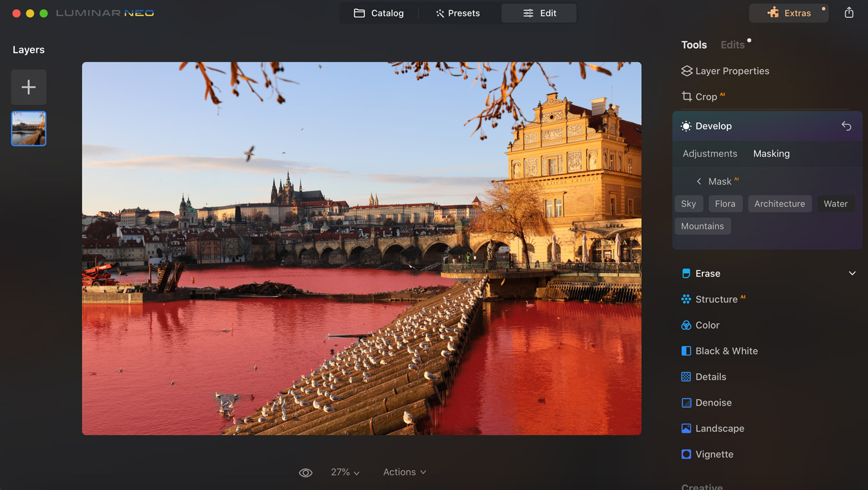Expand the Erase tool chevron

click(852, 274)
